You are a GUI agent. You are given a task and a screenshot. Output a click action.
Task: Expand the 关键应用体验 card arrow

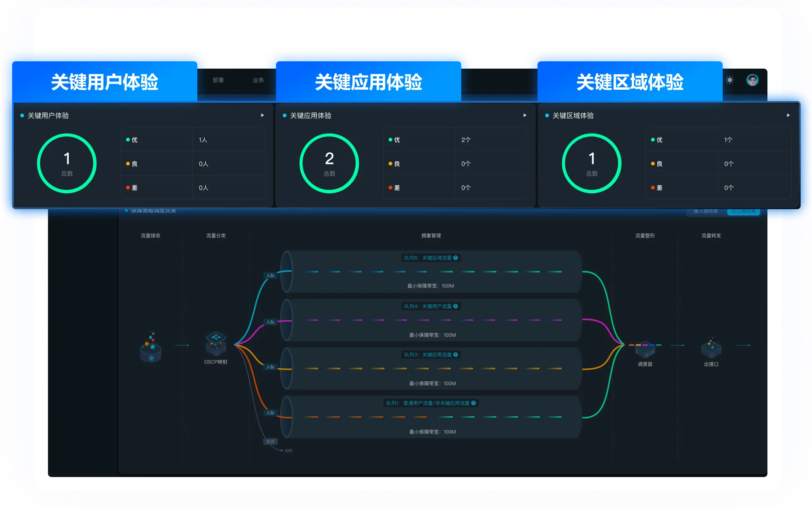[x=525, y=115]
